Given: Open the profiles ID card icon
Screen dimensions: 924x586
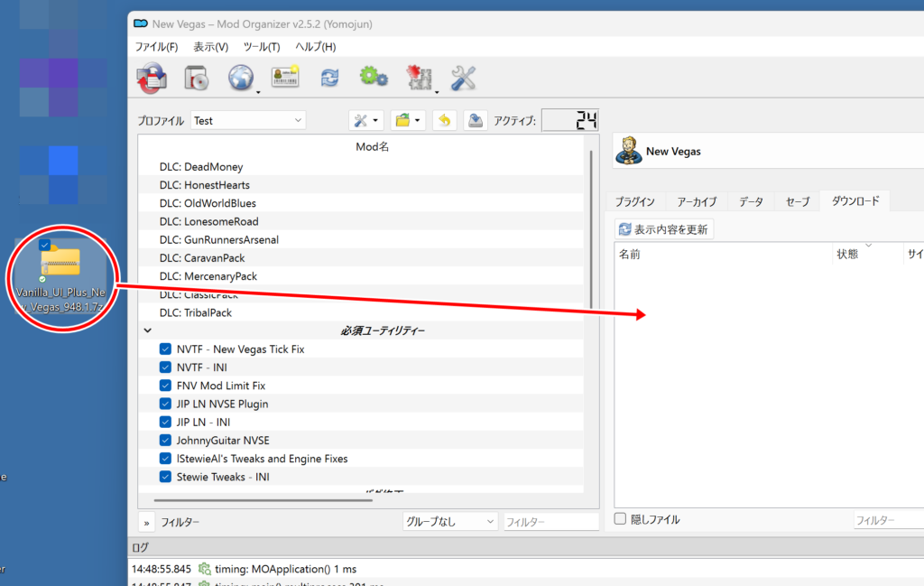Looking at the screenshot, I should pyautogui.click(x=285, y=79).
